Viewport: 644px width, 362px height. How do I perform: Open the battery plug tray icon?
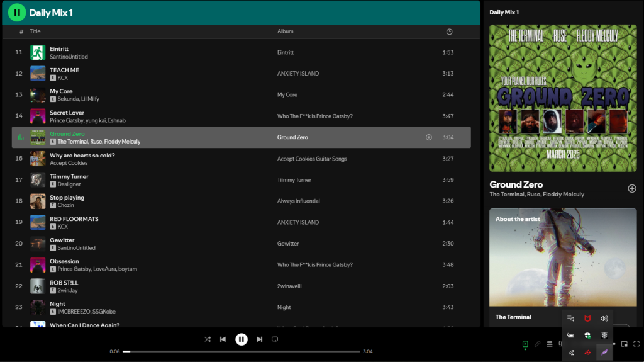pyautogui.click(x=570, y=336)
